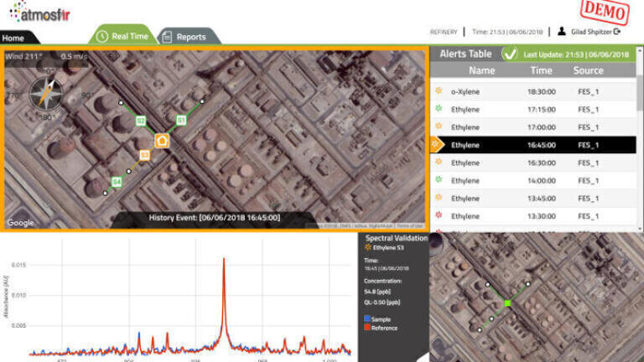Toggle the red Reference legend swatch
This screenshot has height=362, width=644.
tap(367, 327)
